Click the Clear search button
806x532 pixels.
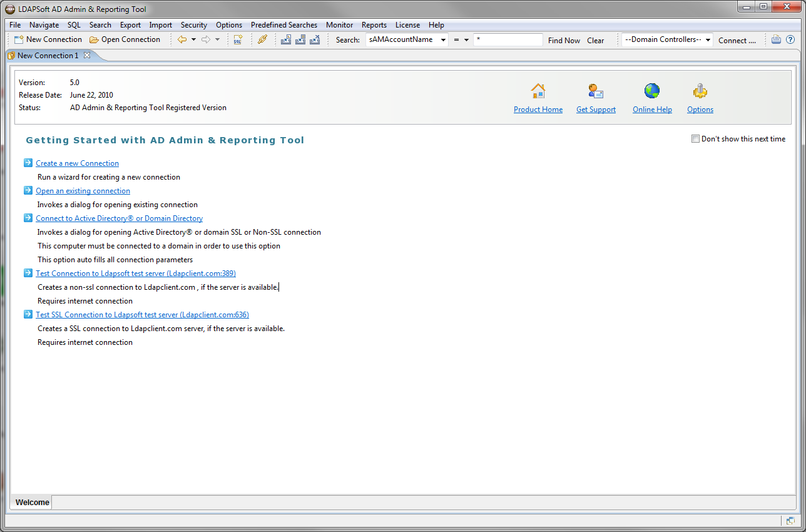point(596,40)
